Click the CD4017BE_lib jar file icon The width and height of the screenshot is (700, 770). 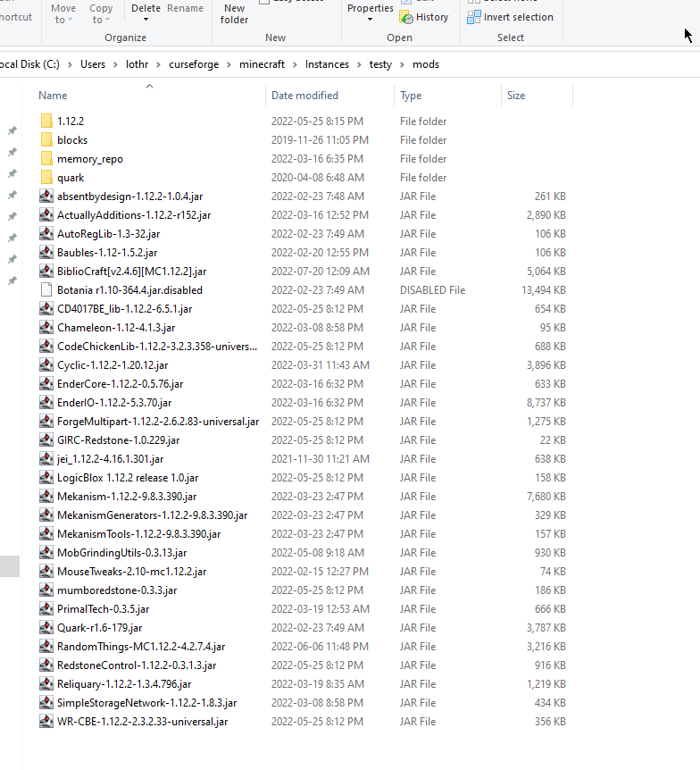pos(46,308)
